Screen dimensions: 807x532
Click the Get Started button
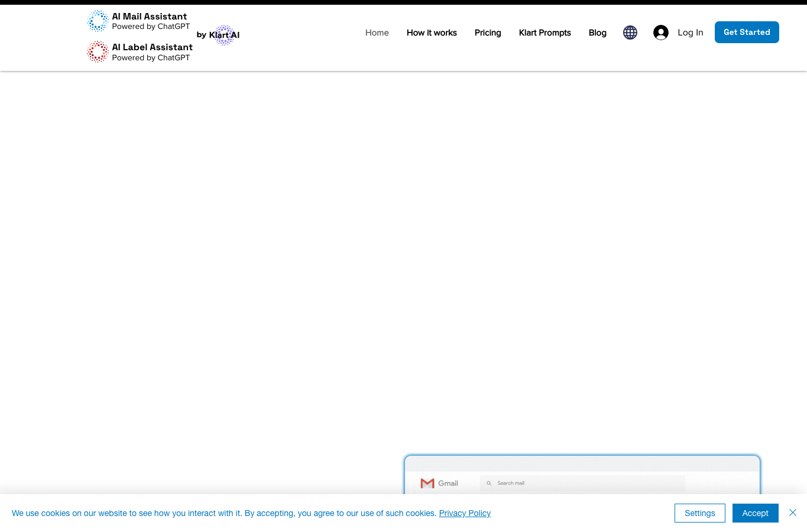(747, 32)
